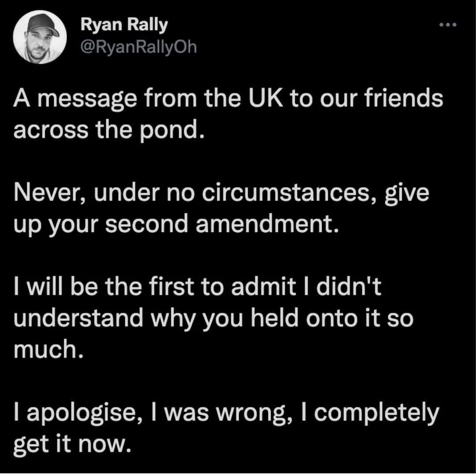Click the word "UK" in the tweet
Image resolution: width=476 pixels, height=476 pixels.
tap(264, 99)
